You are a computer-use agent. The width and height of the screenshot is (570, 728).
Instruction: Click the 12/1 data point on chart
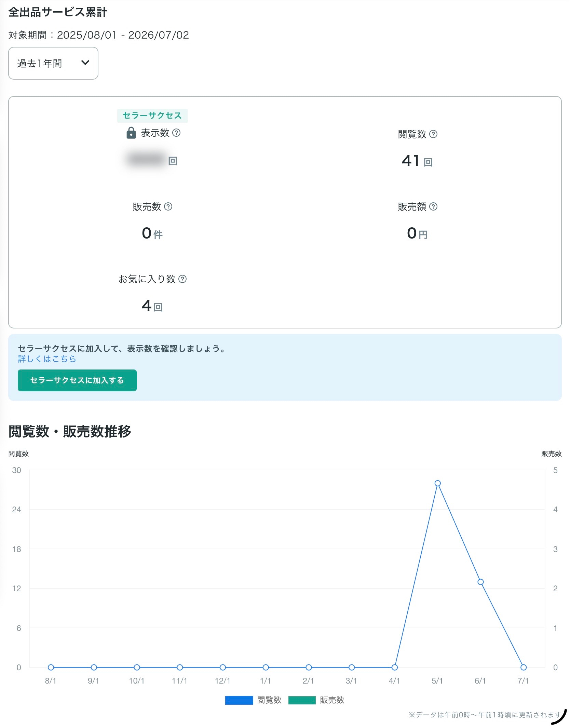click(223, 667)
